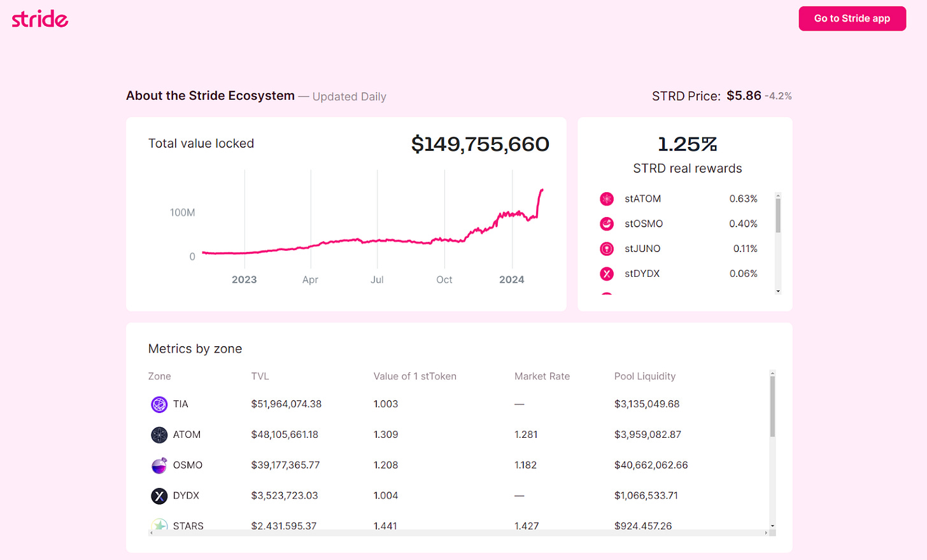Open the Go to Stride app button
The width and height of the screenshot is (927, 560).
pos(852,18)
